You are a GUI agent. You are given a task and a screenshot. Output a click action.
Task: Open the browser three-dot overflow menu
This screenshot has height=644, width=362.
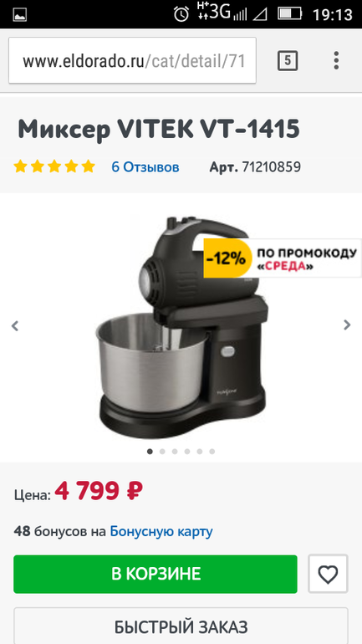(x=336, y=61)
